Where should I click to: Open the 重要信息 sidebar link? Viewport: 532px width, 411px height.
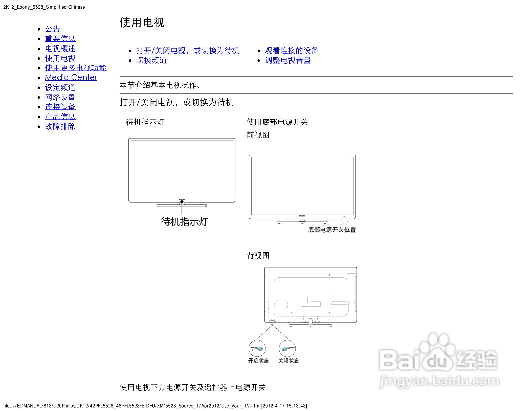tap(60, 39)
